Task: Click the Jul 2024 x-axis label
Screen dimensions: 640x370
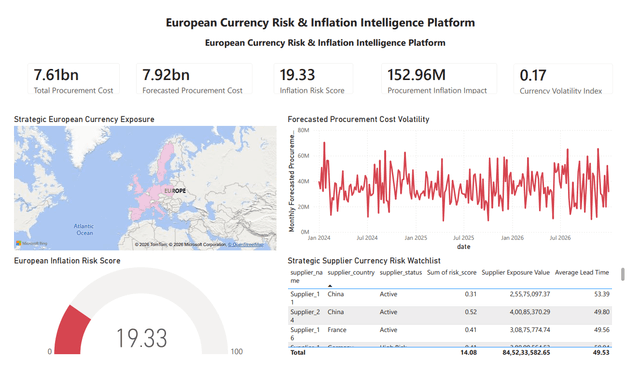Action: click(x=367, y=238)
